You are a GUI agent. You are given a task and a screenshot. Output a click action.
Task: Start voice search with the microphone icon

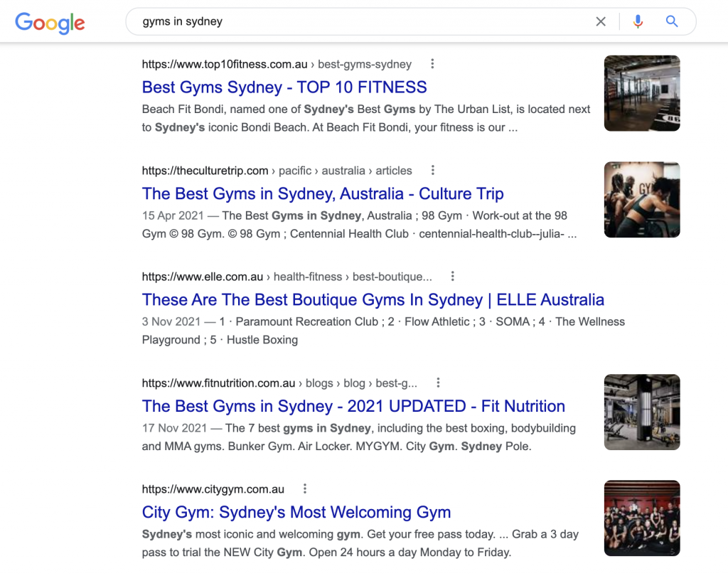pyautogui.click(x=638, y=21)
